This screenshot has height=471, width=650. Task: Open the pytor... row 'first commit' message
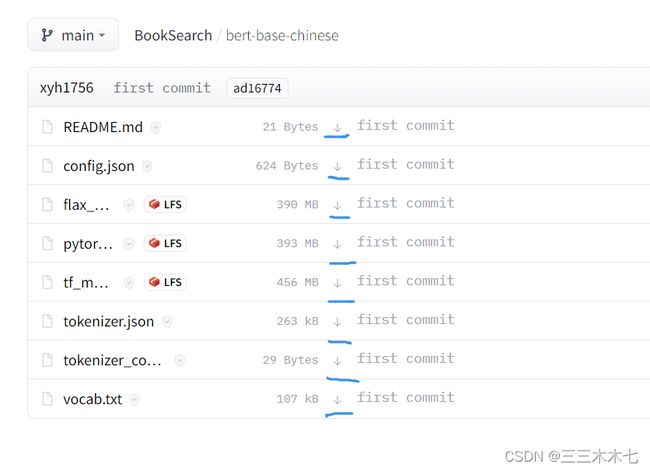click(406, 242)
